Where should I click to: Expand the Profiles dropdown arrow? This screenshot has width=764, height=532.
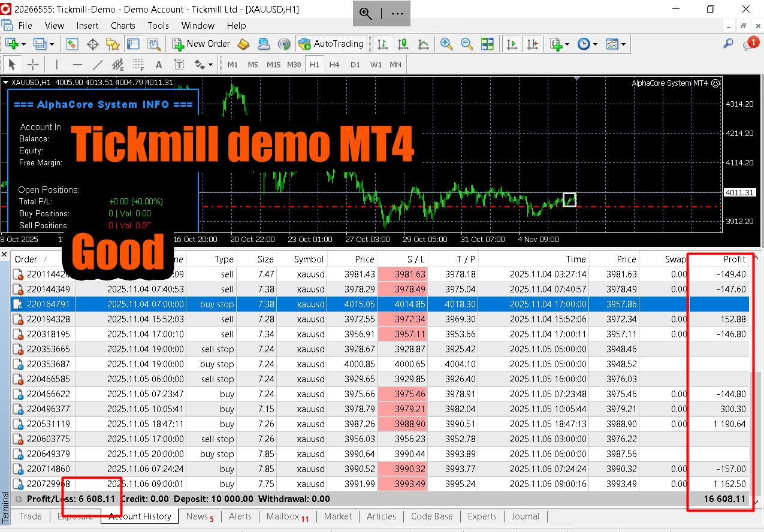52,44
